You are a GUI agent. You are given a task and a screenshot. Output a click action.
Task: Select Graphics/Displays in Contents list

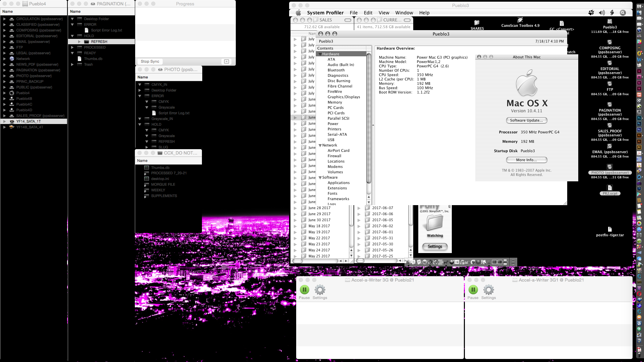pyautogui.click(x=343, y=97)
